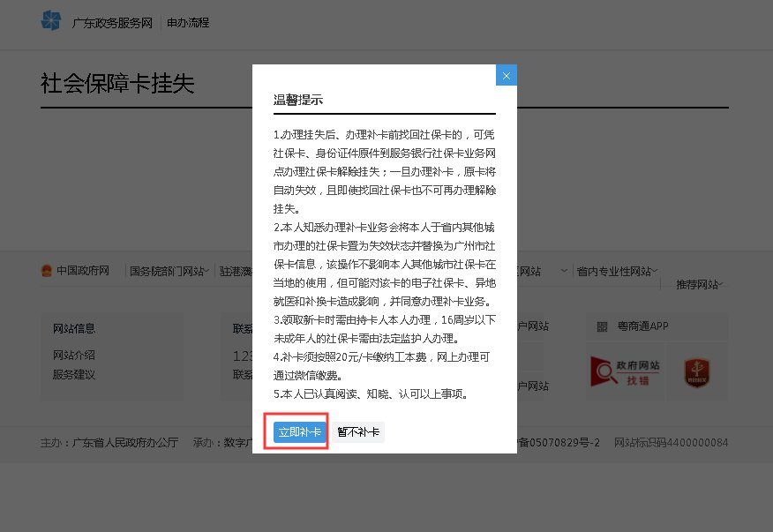Click the 3.领取新卡时 notice line
The image size is (773, 532).
point(385,329)
